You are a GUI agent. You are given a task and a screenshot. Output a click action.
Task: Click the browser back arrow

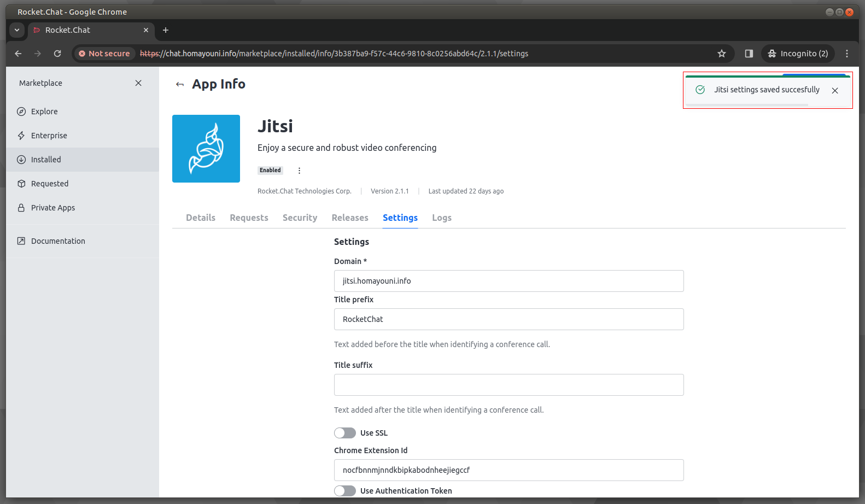point(18,54)
